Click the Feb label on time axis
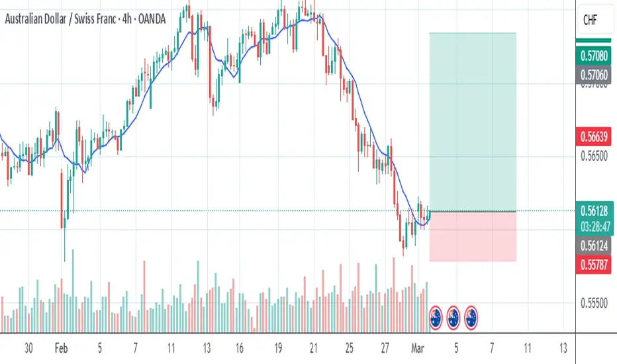The image size is (617, 364). pos(61,348)
